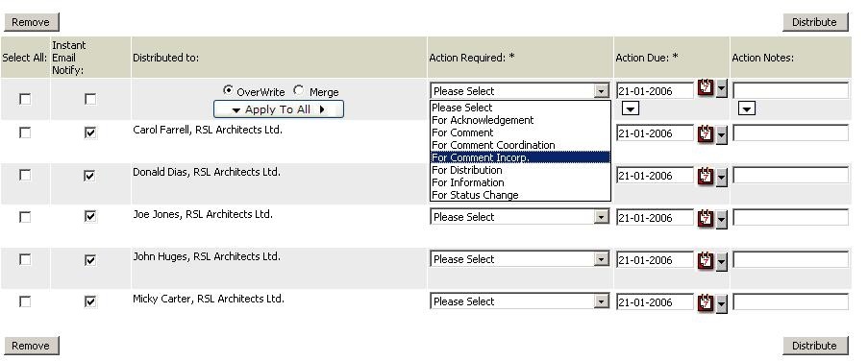
Task: Open calendar icon for Donald Dias's due date
Action: point(706,176)
